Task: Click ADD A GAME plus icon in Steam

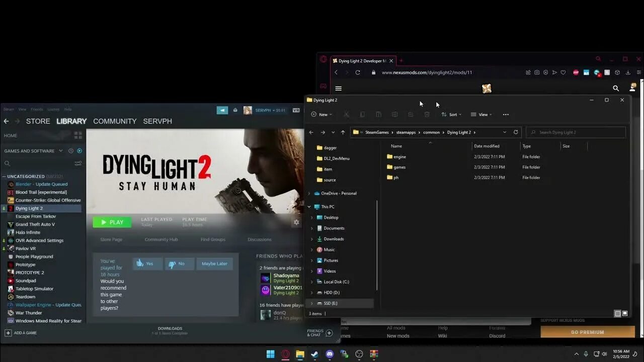Action: click(8, 333)
